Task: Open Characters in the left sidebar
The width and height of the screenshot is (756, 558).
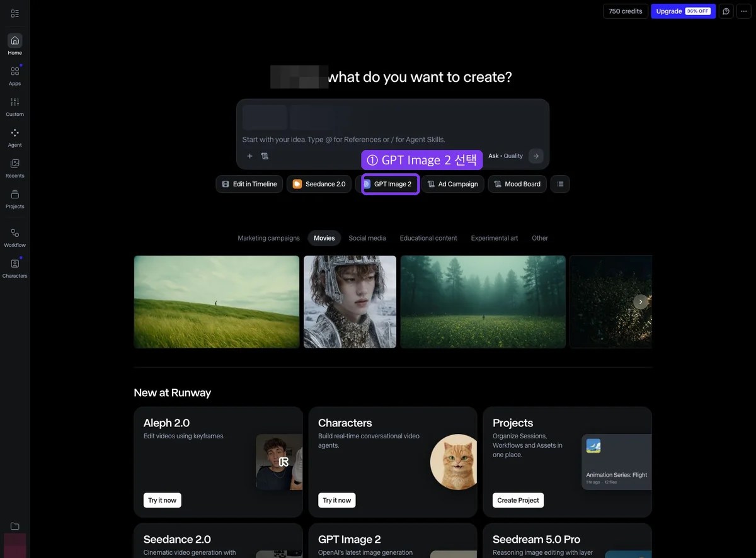Action: pyautogui.click(x=14, y=268)
